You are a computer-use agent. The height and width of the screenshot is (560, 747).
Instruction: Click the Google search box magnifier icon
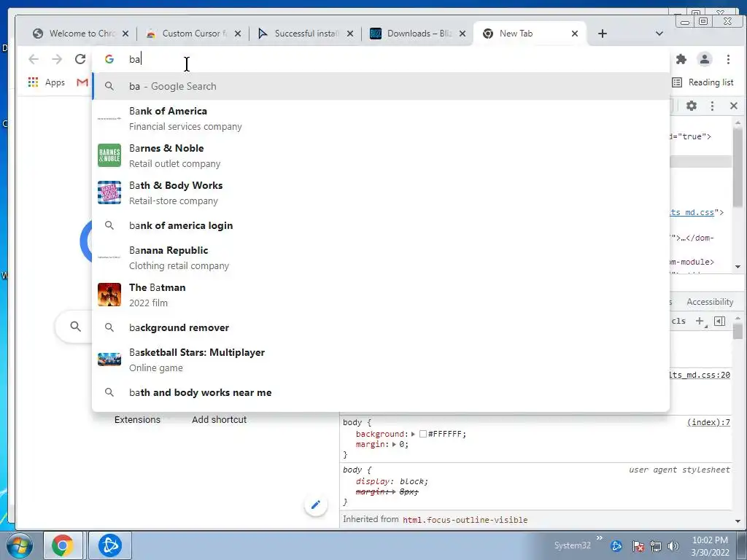click(x=75, y=326)
